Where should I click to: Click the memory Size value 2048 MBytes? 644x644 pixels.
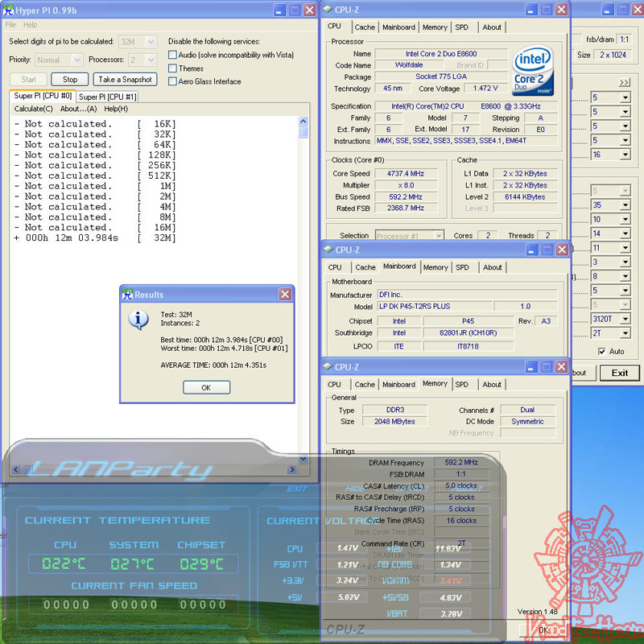(394, 421)
